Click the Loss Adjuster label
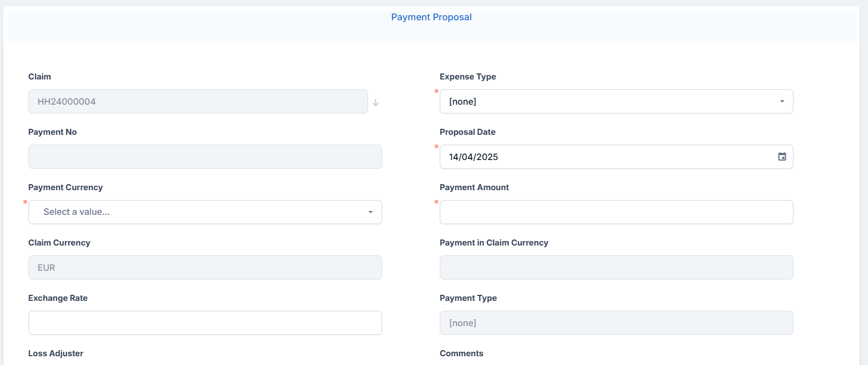 (x=56, y=353)
